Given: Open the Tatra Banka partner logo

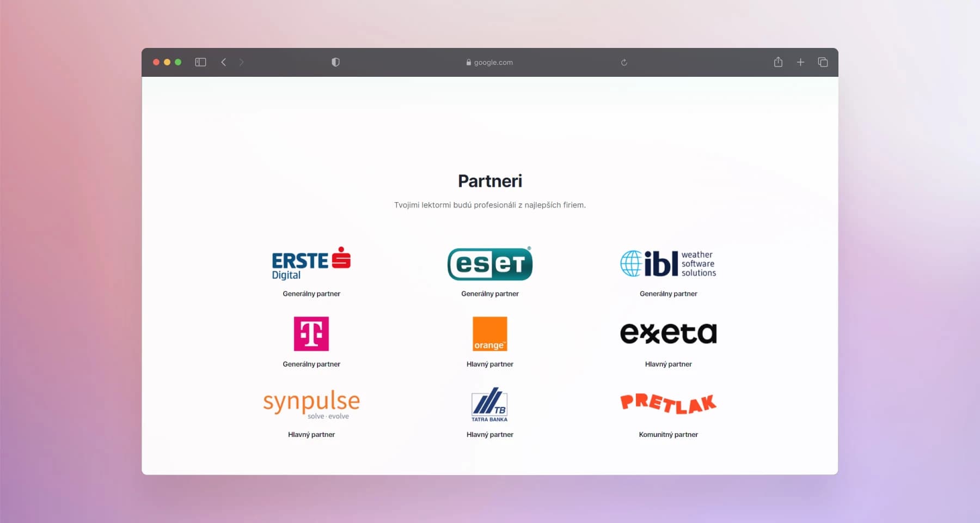Looking at the screenshot, I should point(490,404).
